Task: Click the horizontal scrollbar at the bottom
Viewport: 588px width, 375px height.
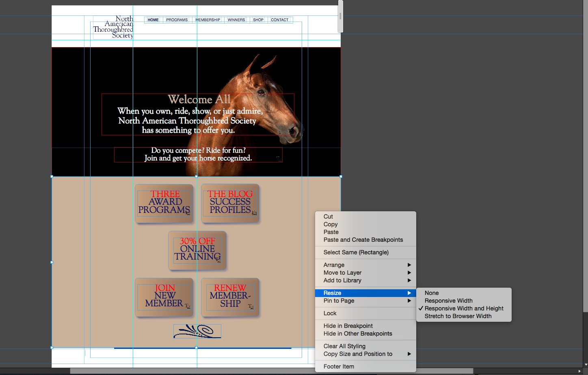Action: [x=272, y=371]
